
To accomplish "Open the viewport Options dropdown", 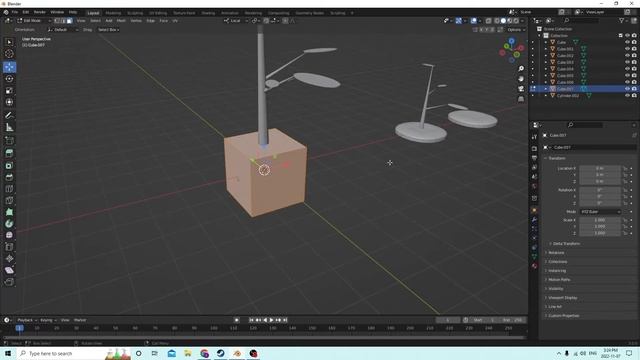I will tap(516, 30).
